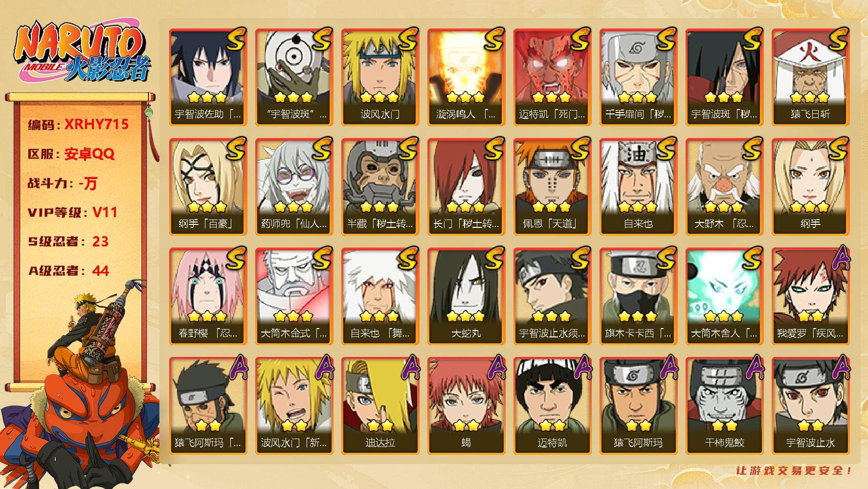Open the 纲手「百豪」 character card
The height and width of the screenshot is (489, 868).
pyautogui.click(x=208, y=187)
